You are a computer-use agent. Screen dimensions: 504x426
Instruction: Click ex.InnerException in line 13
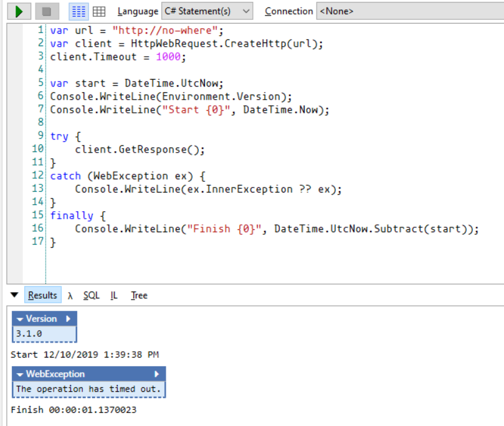(x=240, y=189)
